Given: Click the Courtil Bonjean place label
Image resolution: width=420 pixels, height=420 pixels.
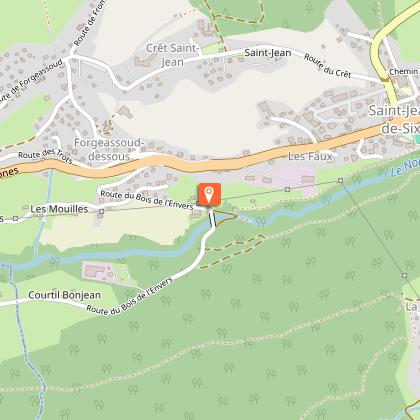Looking at the screenshot, I should click(x=64, y=295).
